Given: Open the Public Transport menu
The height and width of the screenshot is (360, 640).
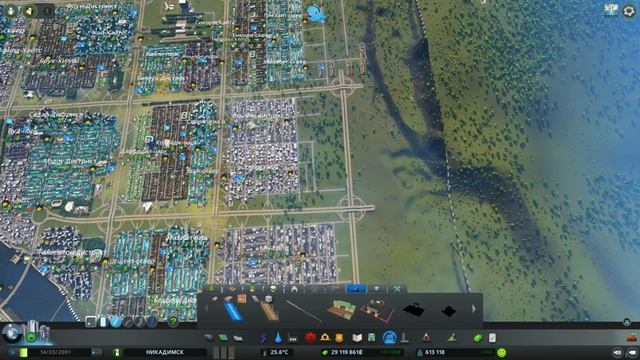Looking at the screenshot, I should coord(372,338).
